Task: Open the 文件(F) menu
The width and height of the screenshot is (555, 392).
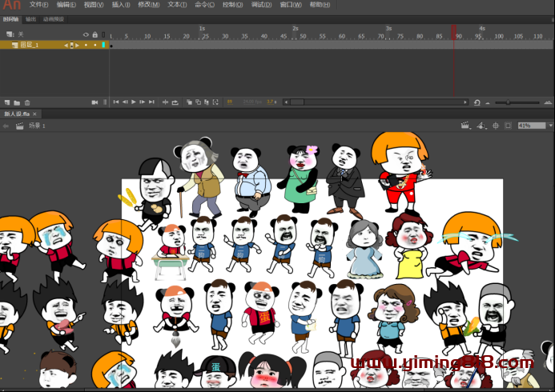Action: pos(39,5)
